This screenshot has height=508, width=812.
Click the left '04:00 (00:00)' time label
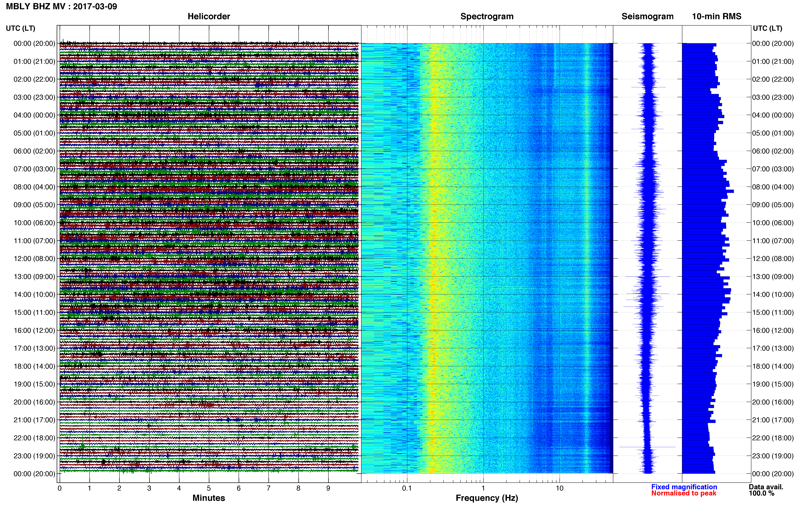point(34,115)
